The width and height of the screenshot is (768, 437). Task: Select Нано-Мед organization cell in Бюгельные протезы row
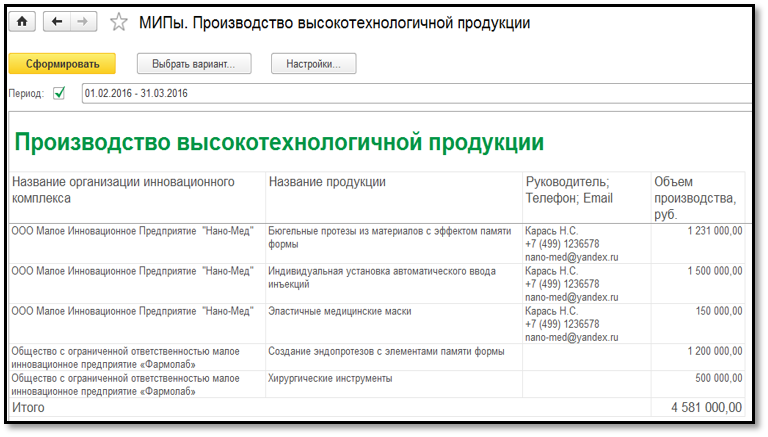(137, 244)
